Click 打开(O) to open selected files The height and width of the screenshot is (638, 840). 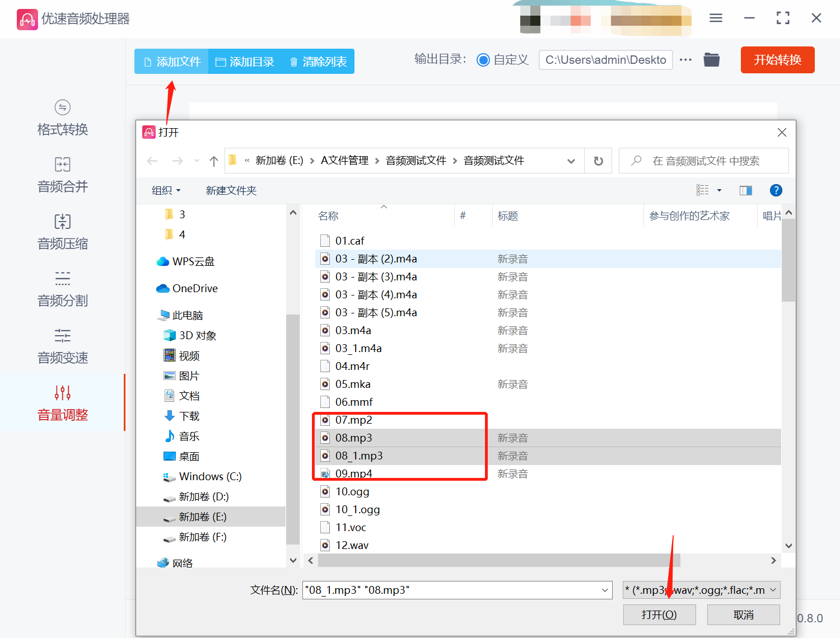(x=659, y=614)
